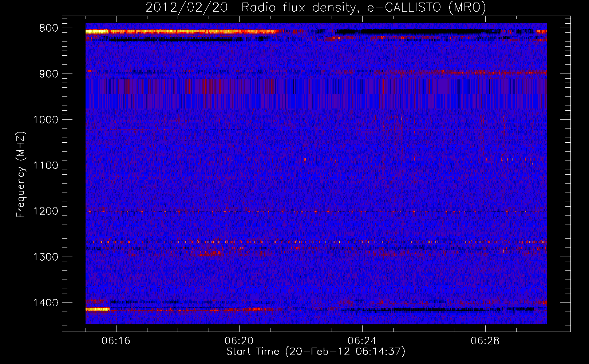Image resolution: width=589 pixels, height=364 pixels.
Task: Click the 06:28 time tick label
Action: 485,341
